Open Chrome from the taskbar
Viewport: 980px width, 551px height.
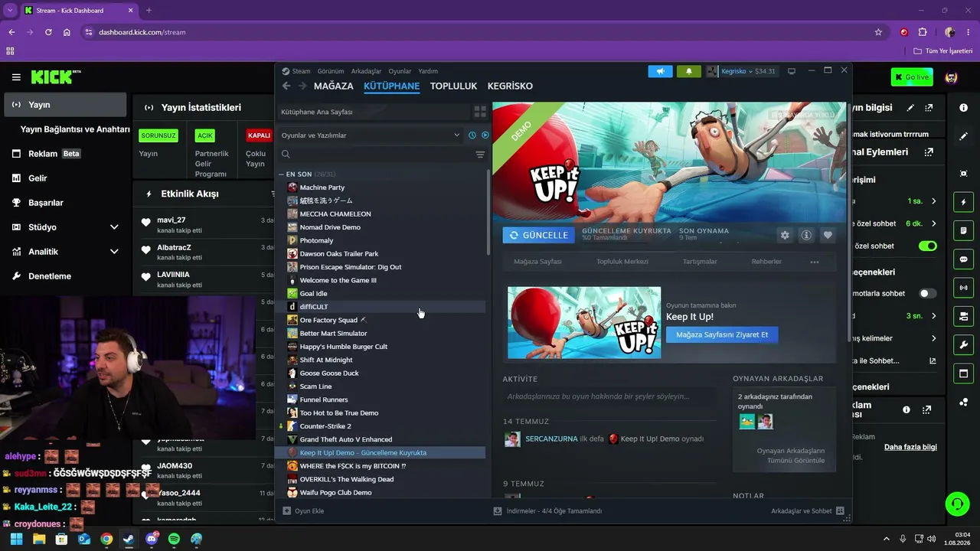click(x=106, y=539)
